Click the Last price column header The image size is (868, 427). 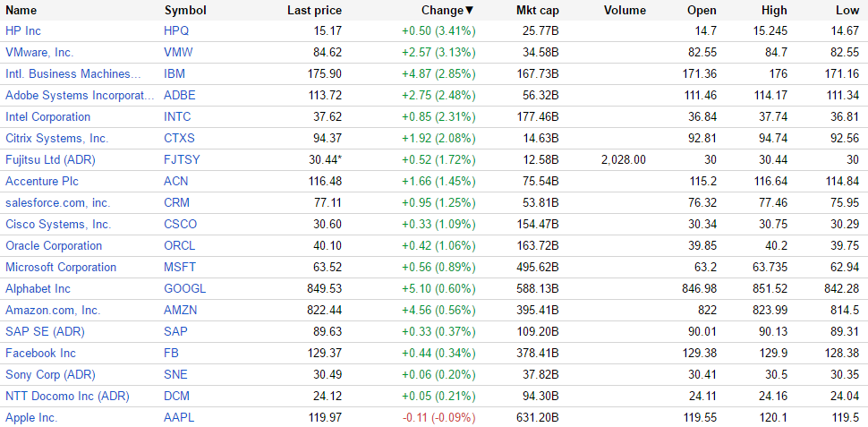pyautogui.click(x=314, y=11)
